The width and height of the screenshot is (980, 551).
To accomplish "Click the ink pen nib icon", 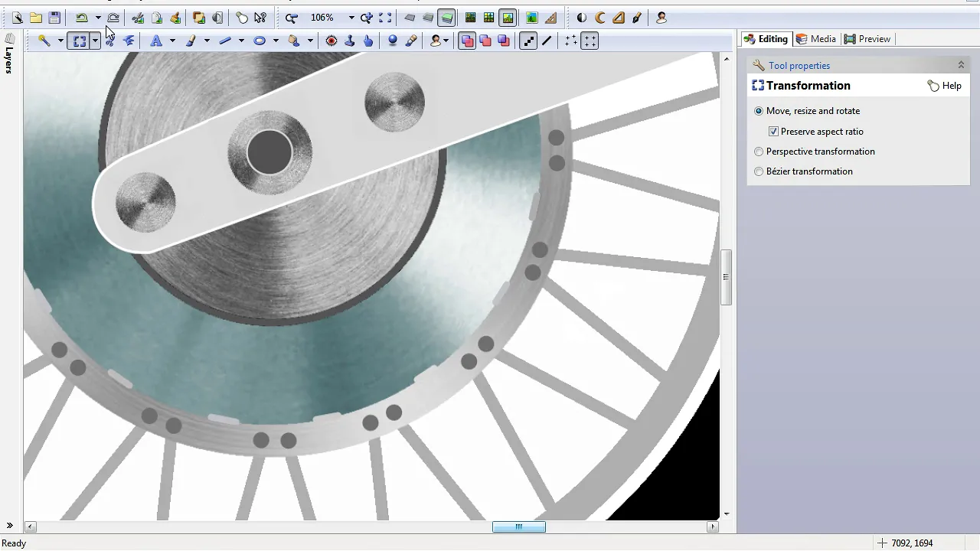I will point(637,18).
